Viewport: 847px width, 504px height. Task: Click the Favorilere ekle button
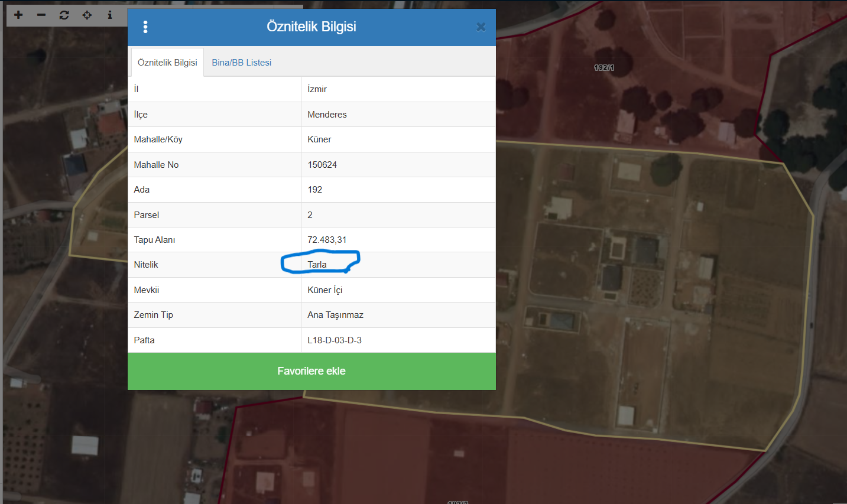click(311, 371)
